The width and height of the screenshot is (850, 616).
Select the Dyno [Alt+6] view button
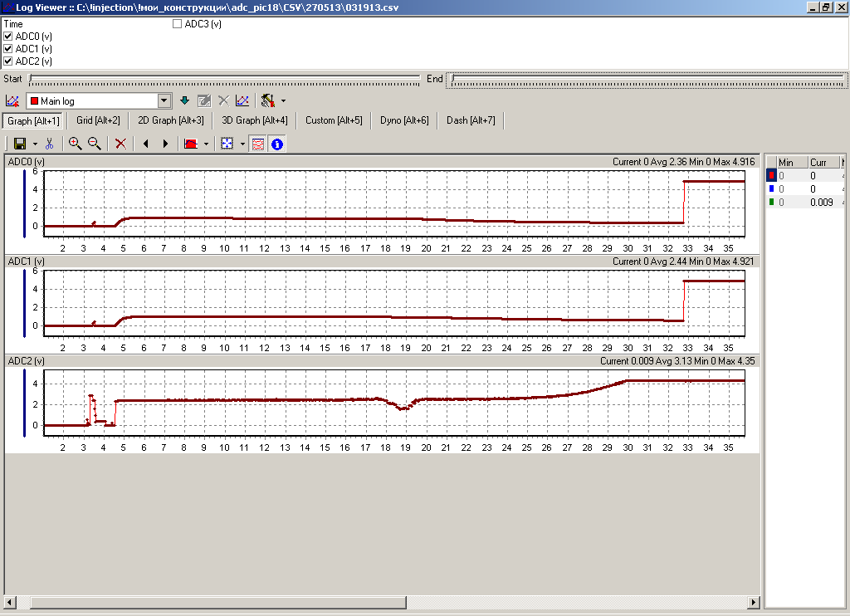coord(404,120)
